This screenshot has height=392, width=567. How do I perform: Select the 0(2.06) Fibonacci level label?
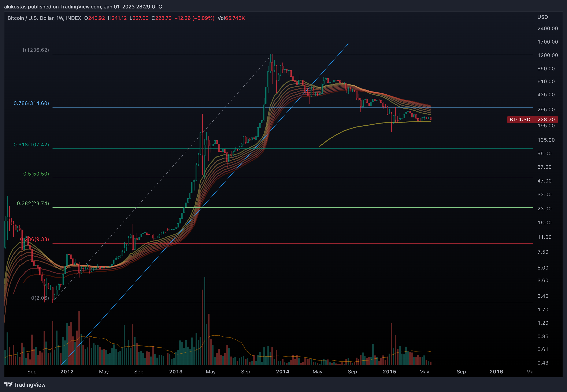(40, 298)
